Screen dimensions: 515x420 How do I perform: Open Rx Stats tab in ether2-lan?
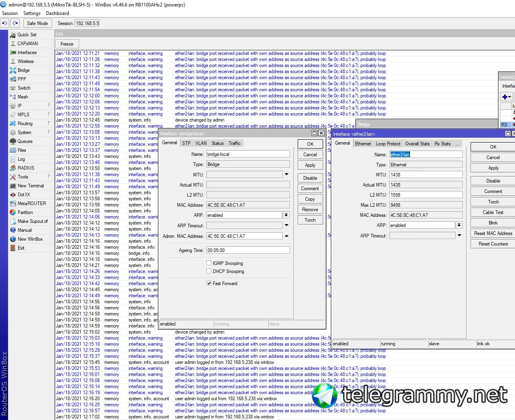pyautogui.click(x=442, y=144)
